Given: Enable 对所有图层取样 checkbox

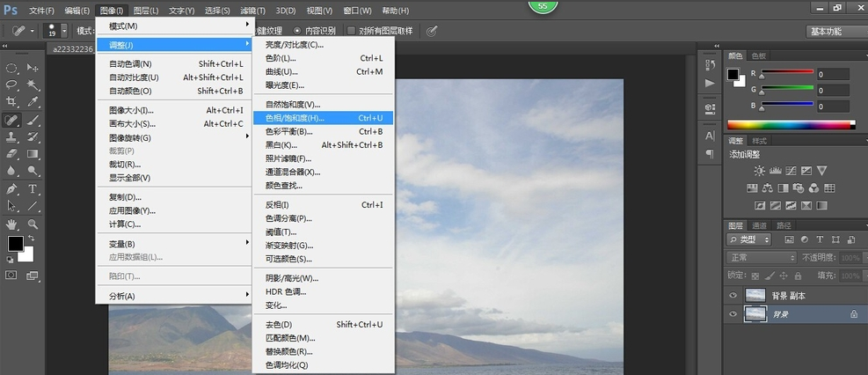Looking at the screenshot, I should pyautogui.click(x=350, y=31).
